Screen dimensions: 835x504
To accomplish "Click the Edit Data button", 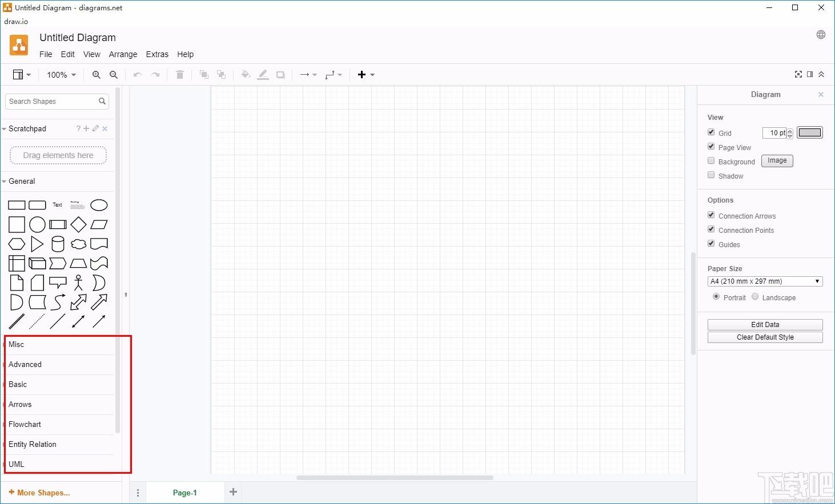I will (x=765, y=324).
